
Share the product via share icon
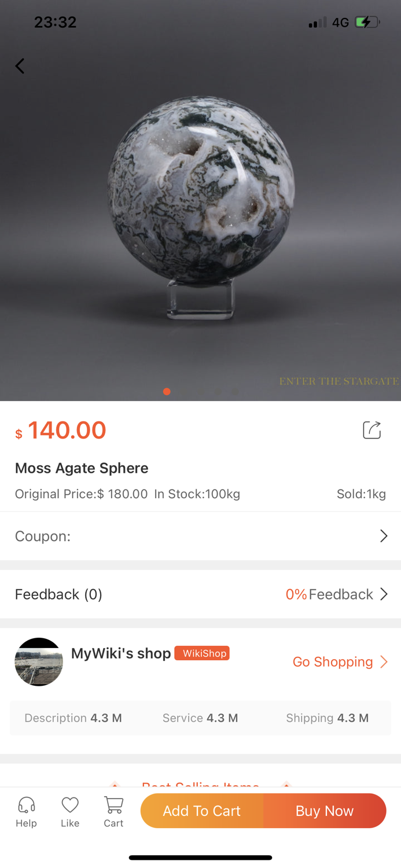(372, 430)
